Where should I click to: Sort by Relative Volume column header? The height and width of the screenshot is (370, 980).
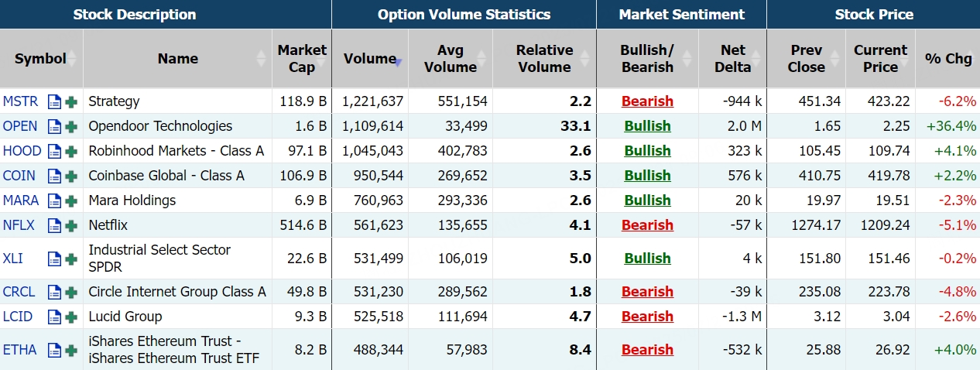(x=544, y=59)
